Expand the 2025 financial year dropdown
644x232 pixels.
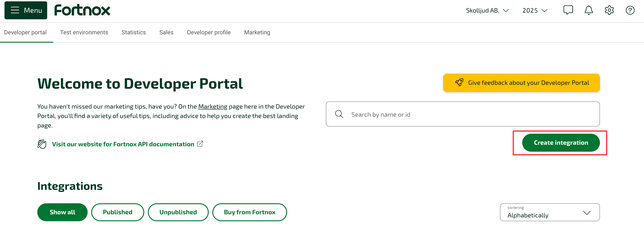tap(535, 11)
